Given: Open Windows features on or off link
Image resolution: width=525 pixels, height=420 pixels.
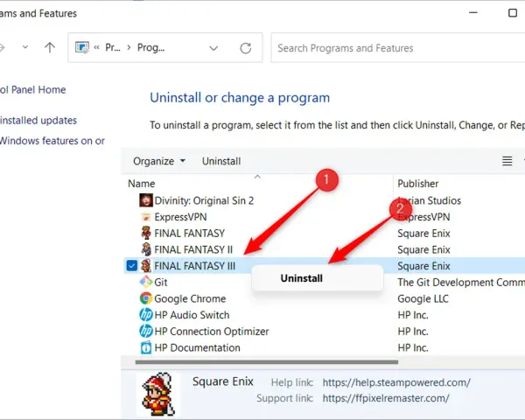Looking at the screenshot, I should coord(52,141).
